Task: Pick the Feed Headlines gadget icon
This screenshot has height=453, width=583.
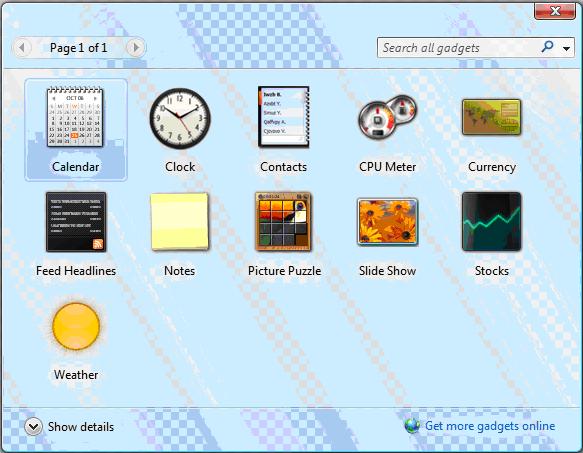Action: tap(76, 222)
